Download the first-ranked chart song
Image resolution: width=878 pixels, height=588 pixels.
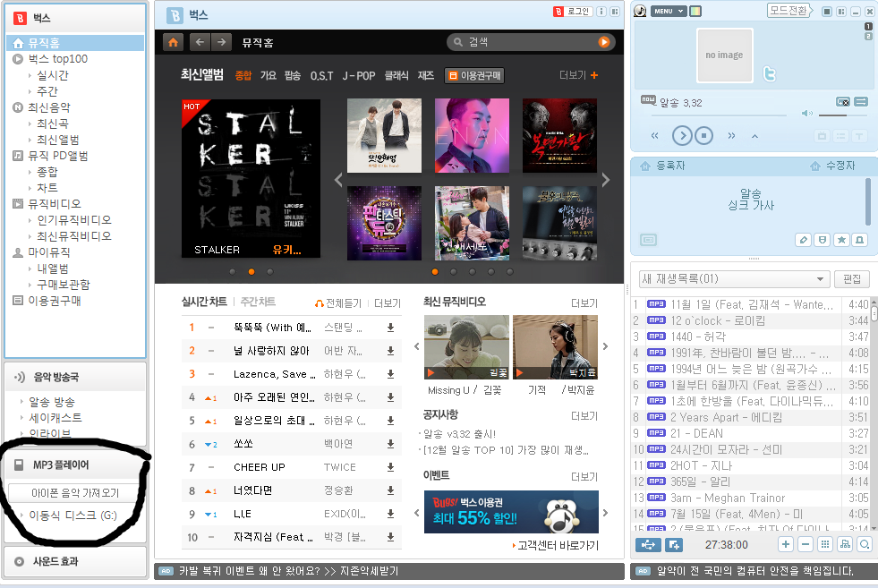click(x=390, y=328)
